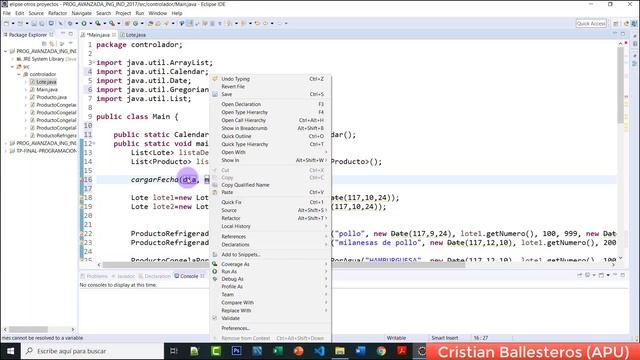
Task: Collapse the imports fold on line 3
Action: pos(94,62)
